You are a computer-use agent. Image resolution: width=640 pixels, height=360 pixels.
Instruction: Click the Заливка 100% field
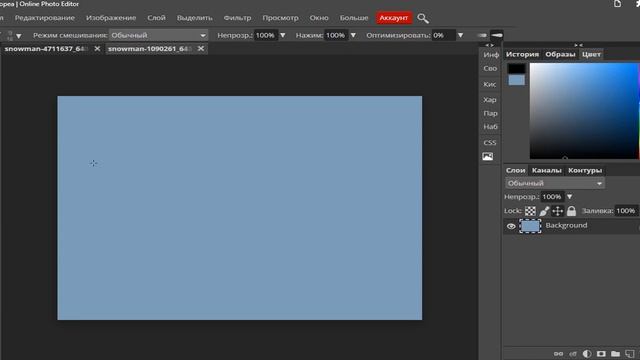click(x=626, y=211)
